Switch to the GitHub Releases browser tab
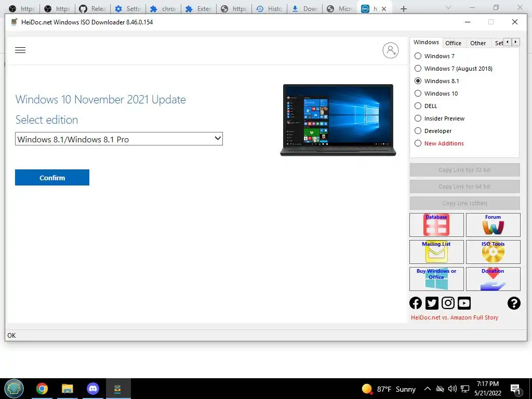 click(93, 9)
